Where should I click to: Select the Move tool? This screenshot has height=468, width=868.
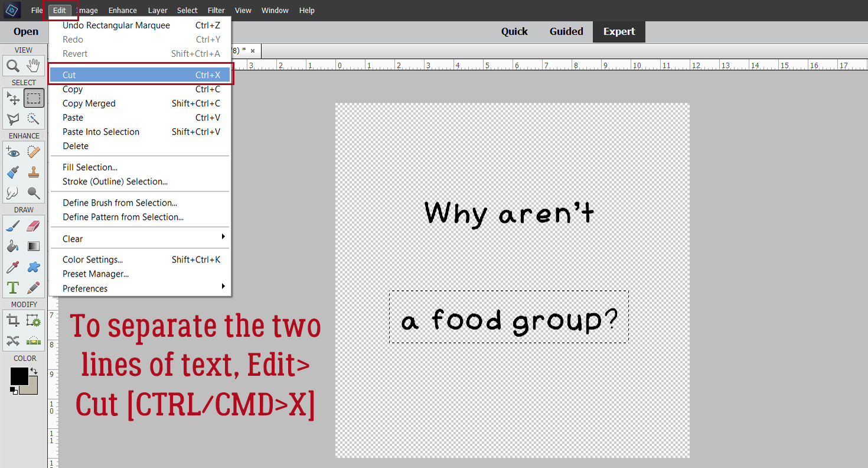pos(13,98)
